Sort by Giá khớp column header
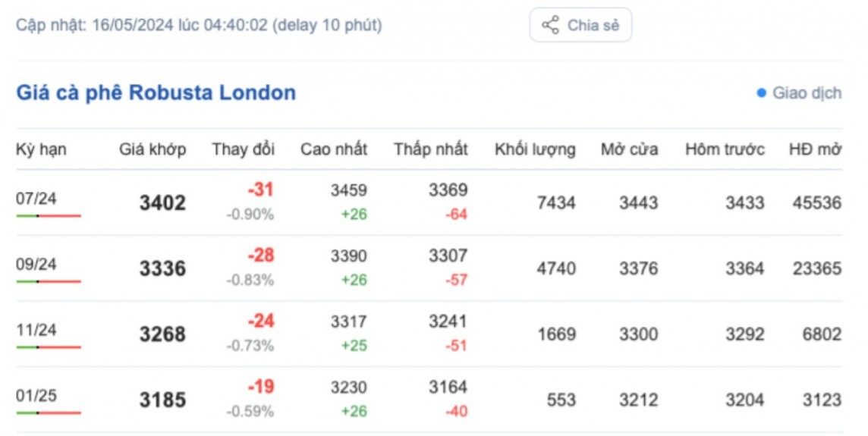Screen dimensions: 868x436 pos(152,149)
